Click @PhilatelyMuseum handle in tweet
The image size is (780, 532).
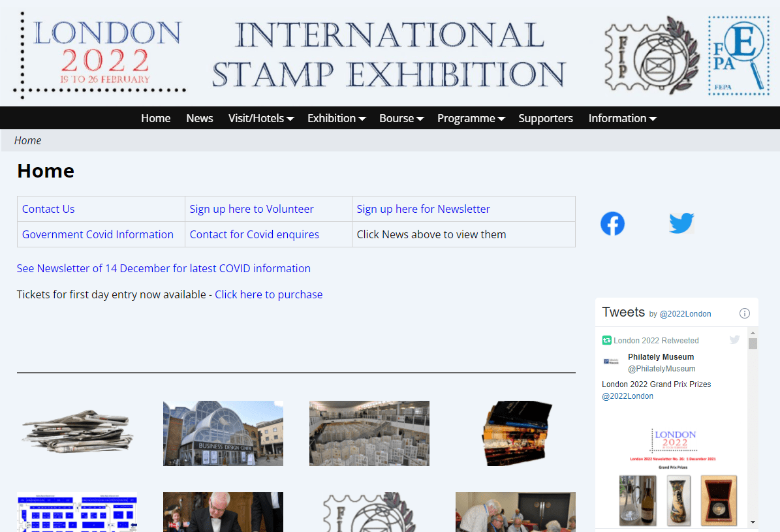(662, 369)
